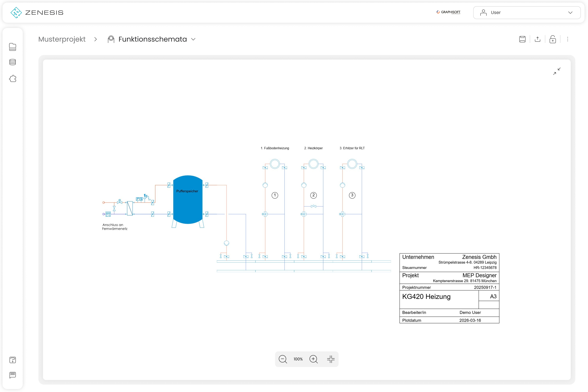Select circuit marker number 1

[x=275, y=195]
